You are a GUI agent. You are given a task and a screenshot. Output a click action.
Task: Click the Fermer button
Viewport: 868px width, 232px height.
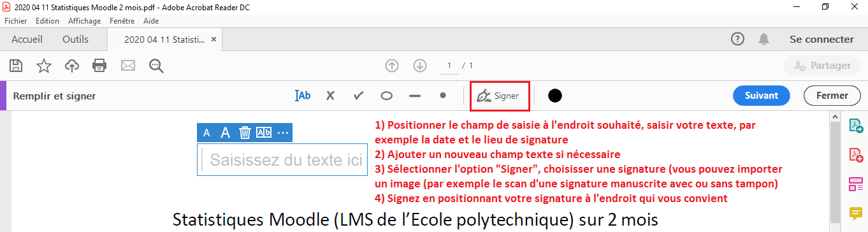coord(832,96)
